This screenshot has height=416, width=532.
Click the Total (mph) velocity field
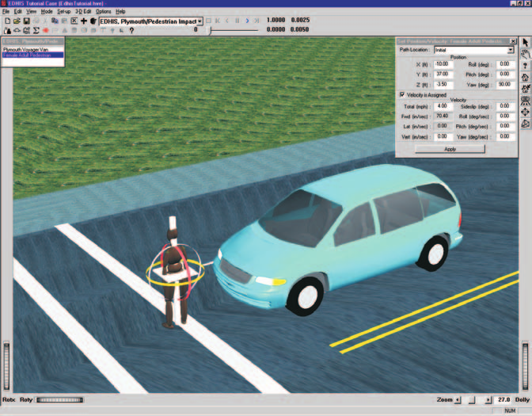(x=443, y=106)
